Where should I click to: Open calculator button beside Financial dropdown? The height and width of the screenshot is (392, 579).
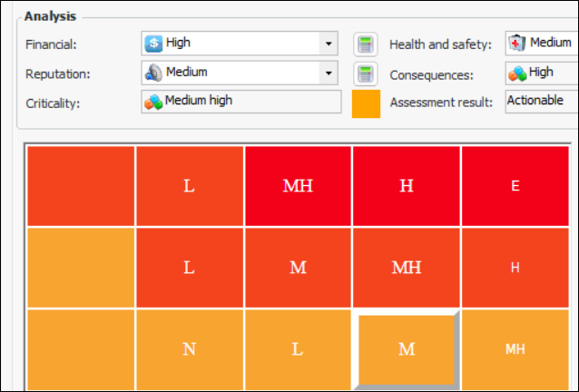click(365, 44)
